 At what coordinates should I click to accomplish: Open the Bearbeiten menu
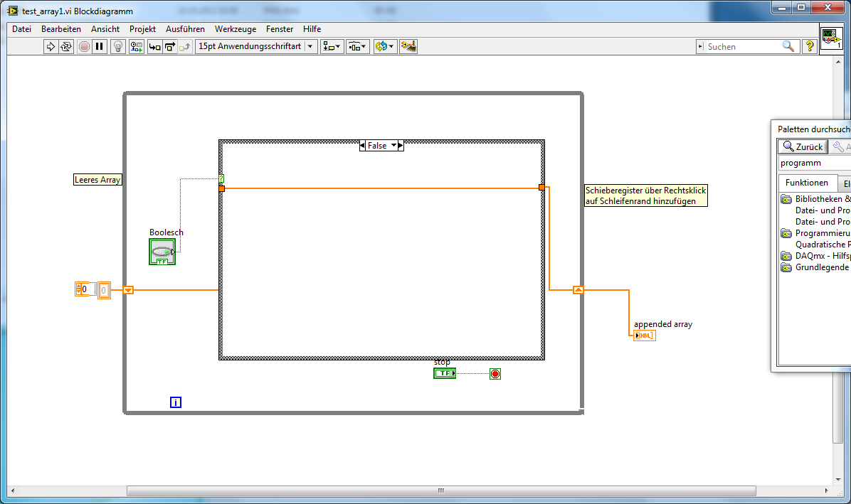coord(60,29)
